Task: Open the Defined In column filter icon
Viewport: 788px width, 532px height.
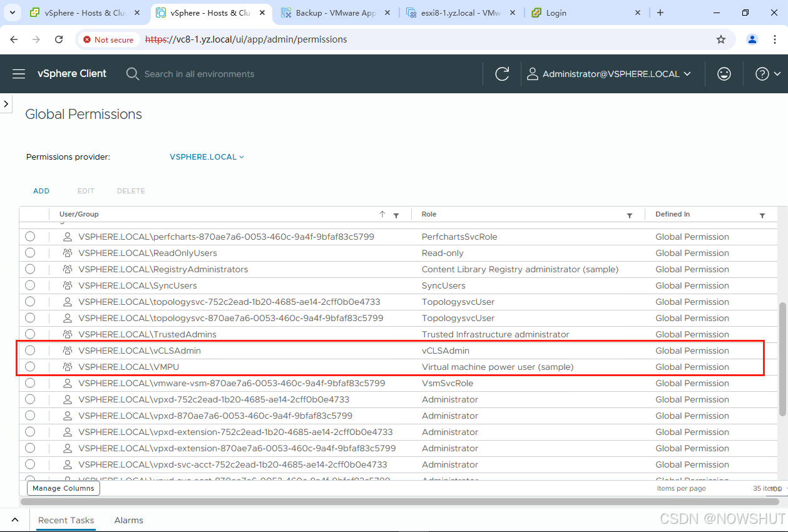Action: pos(762,215)
